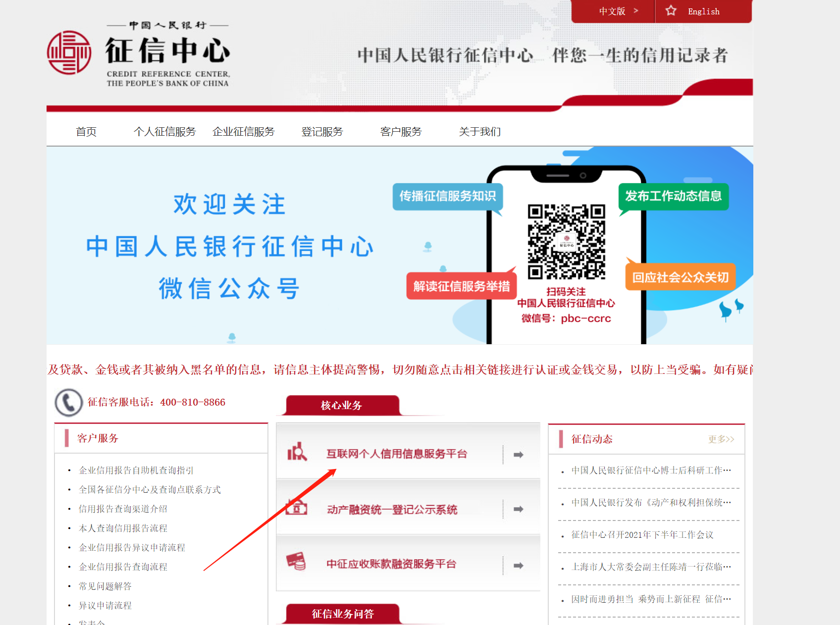
Task: Select the 征信业务问答 tab
Action: [343, 614]
